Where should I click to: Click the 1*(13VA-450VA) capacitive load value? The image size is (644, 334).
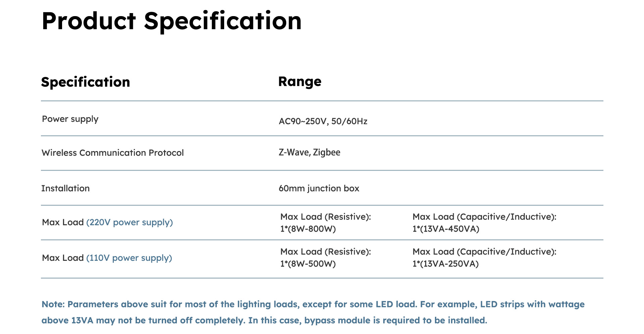pos(446,229)
